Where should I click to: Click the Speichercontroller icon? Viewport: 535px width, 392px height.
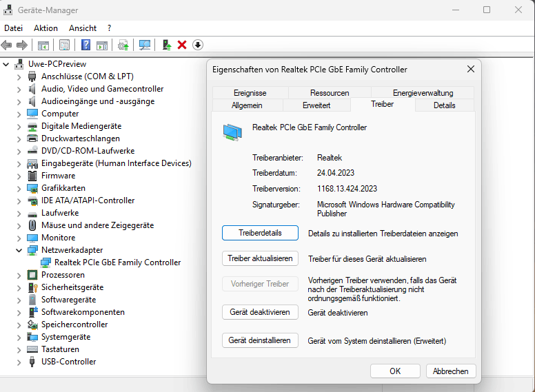point(32,324)
